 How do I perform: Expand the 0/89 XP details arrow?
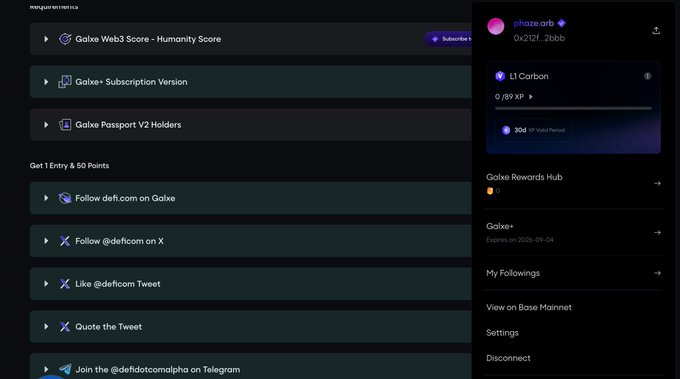[530, 97]
